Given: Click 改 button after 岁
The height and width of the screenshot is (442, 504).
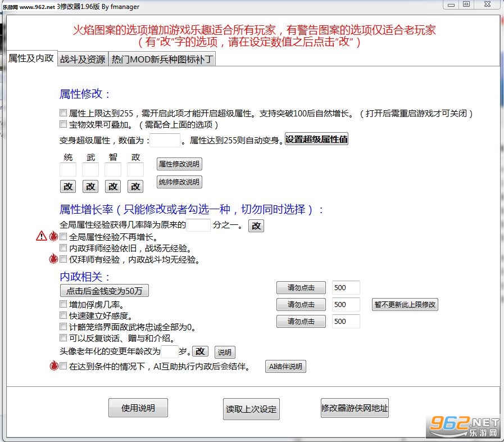Looking at the screenshot, I should click(200, 351).
